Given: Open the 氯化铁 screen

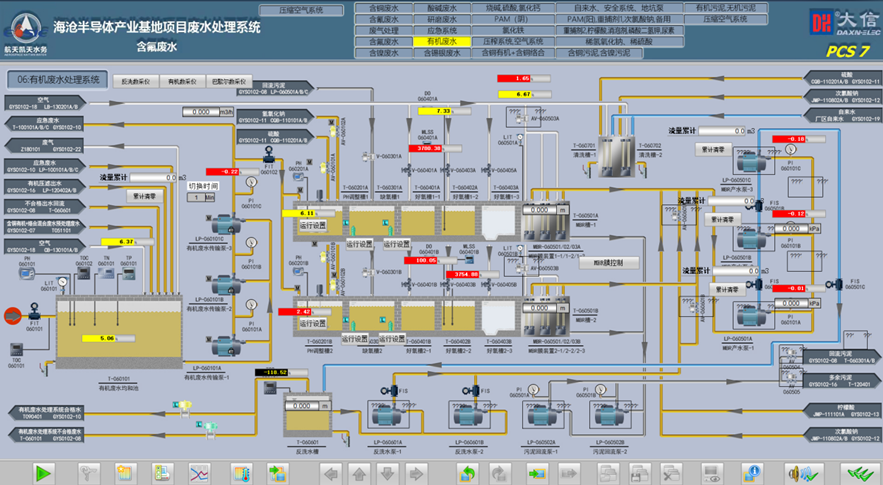Looking at the screenshot, I should pos(513,30).
